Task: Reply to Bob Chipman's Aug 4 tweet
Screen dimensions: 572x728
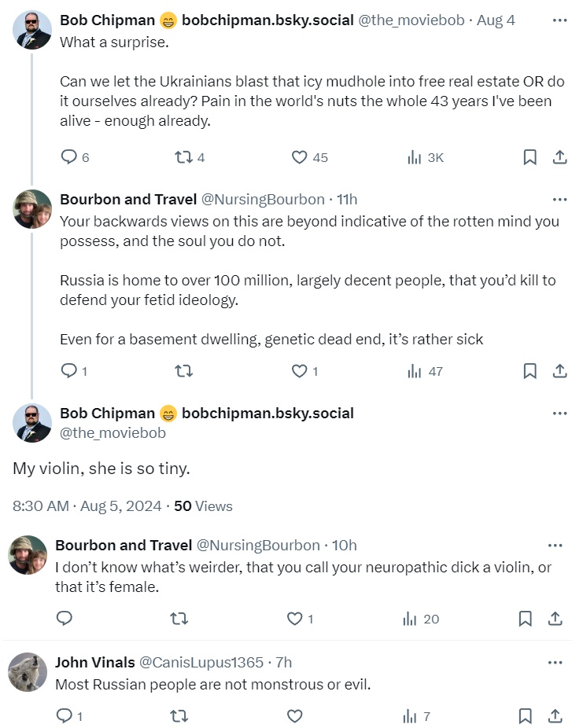Action: [69, 157]
